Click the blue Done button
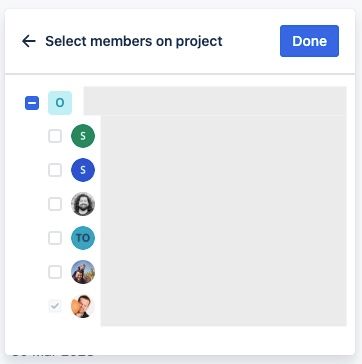Viewport: 362px width, 364px height. 309,41
